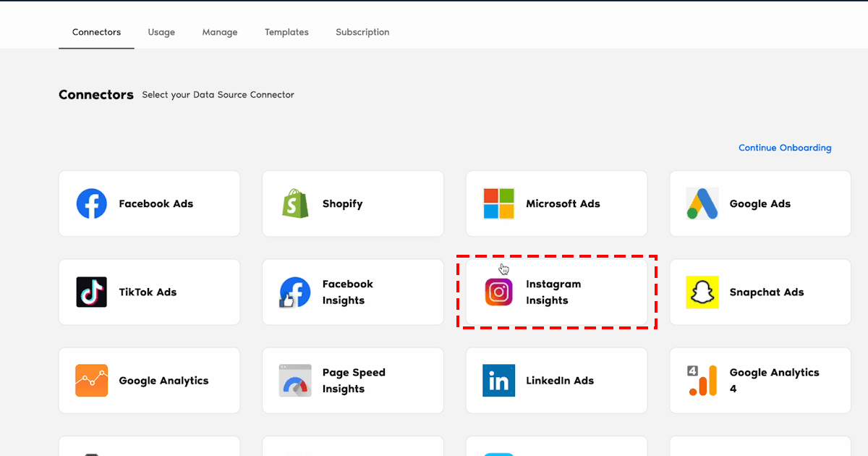Select the Page Speed Insights gauge icon
Screen dimensions: 868x456
295,381
